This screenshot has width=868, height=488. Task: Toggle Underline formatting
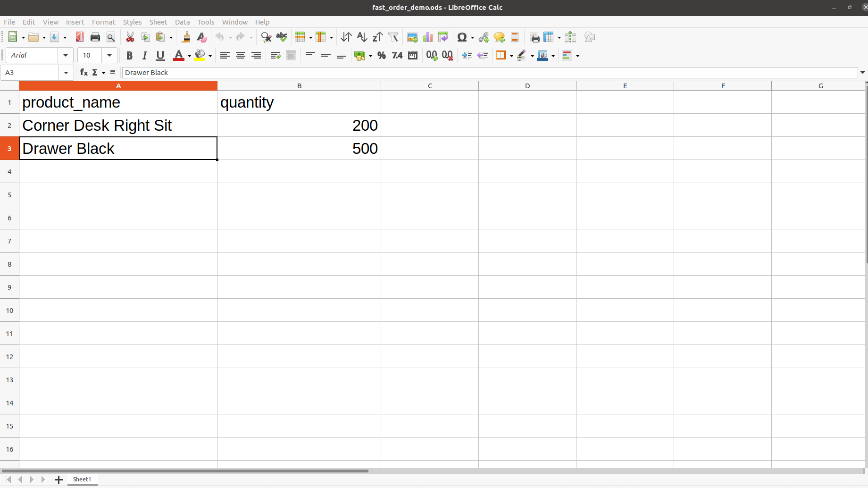pos(160,56)
